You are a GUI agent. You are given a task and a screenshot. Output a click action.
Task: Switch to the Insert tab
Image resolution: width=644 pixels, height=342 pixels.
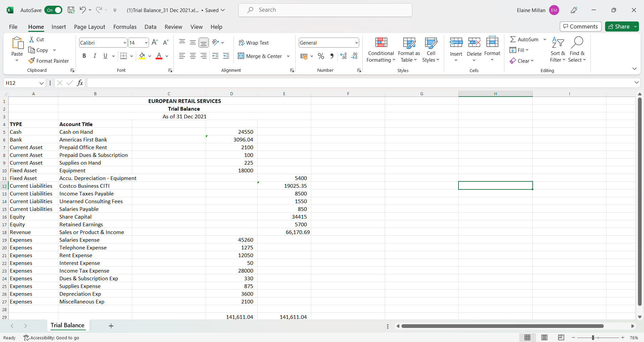tap(59, 27)
